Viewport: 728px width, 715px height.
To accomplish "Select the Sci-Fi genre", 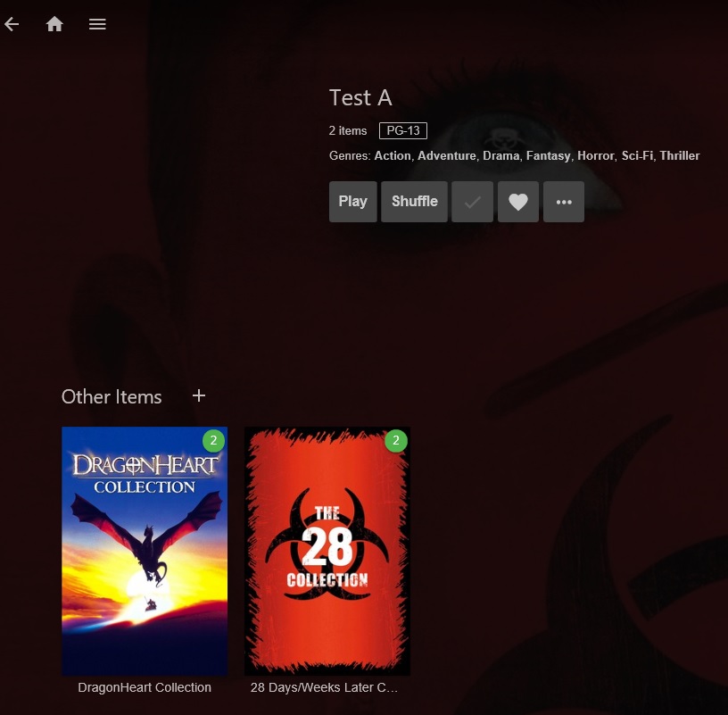I will point(639,155).
